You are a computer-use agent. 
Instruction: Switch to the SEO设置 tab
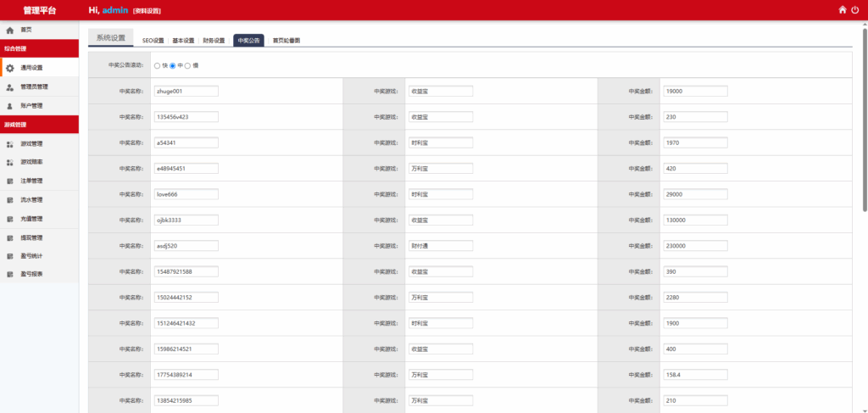[x=153, y=40]
